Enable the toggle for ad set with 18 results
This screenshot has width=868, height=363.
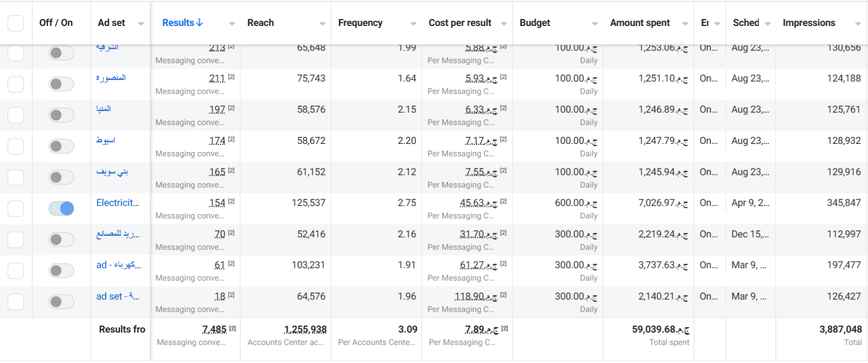(x=61, y=302)
